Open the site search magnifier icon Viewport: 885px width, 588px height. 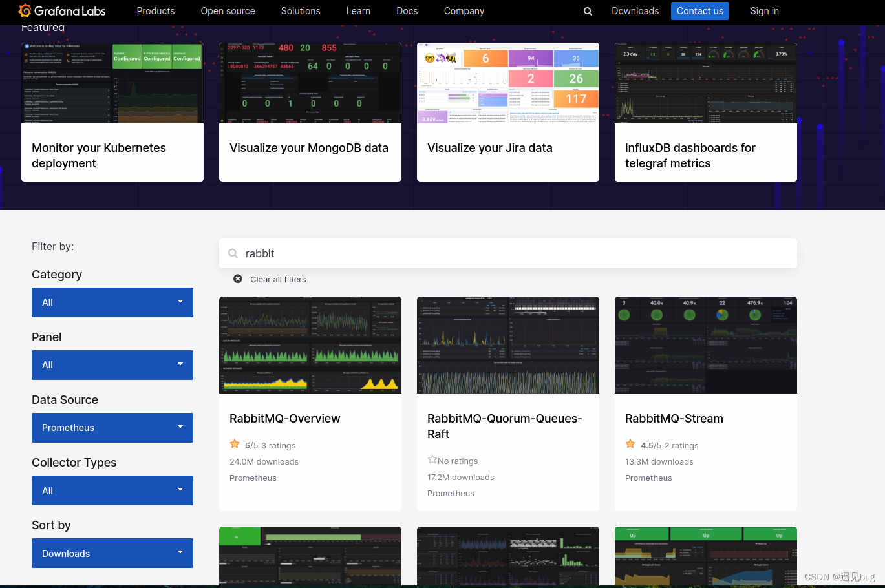(588, 11)
